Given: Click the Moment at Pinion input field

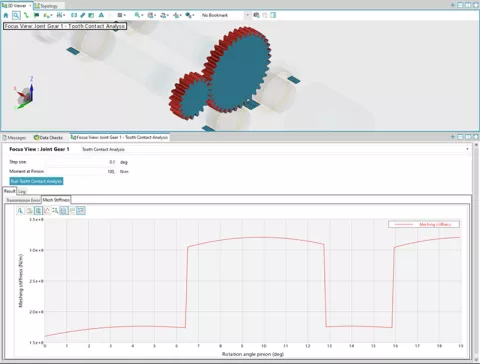Looking at the screenshot, I should pos(81,171).
